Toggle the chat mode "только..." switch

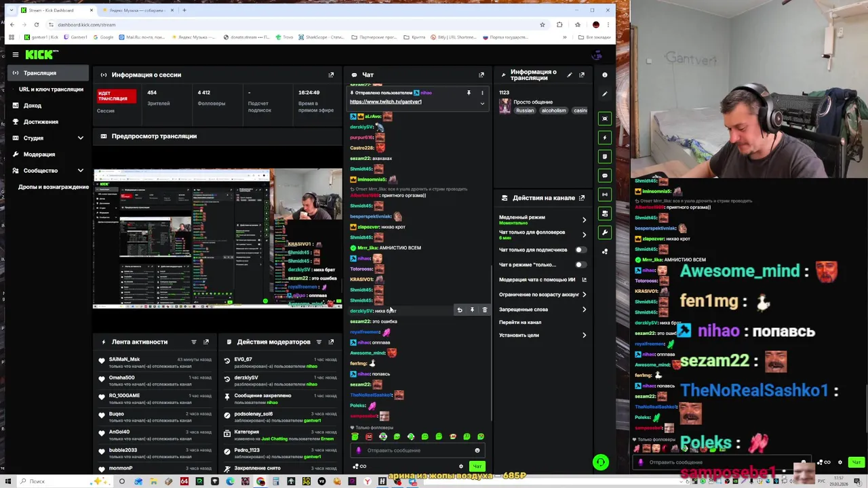pos(580,264)
